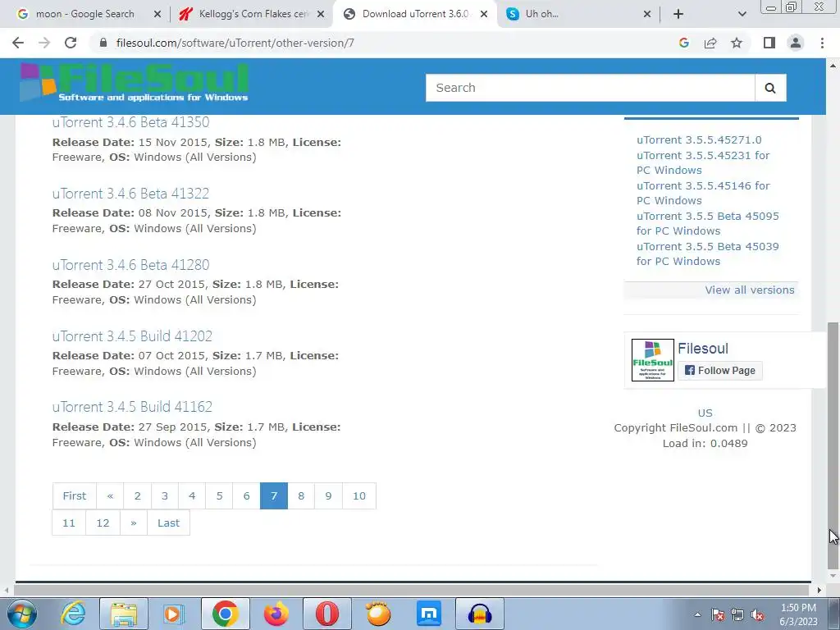The height and width of the screenshot is (630, 840).
Task: Bookmark this page with the star
Action: coord(737,43)
